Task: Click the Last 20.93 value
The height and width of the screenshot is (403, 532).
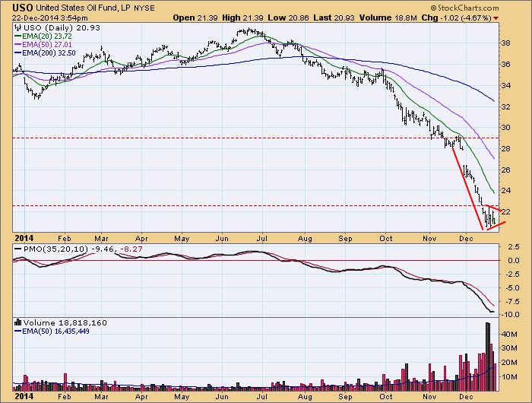Action: [334, 17]
